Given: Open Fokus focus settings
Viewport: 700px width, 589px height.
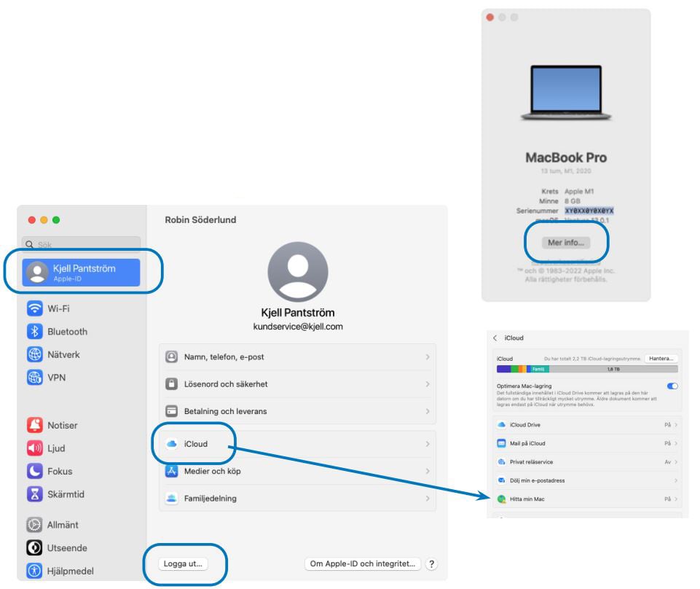Looking at the screenshot, I should point(60,471).
